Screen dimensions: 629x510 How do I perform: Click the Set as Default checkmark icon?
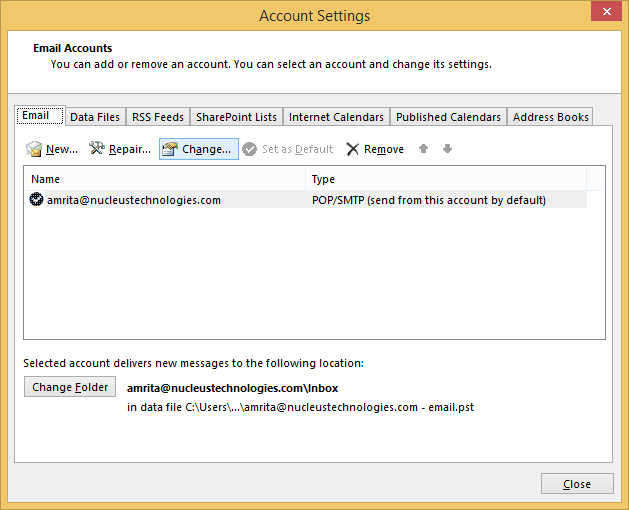click(250, 149)
